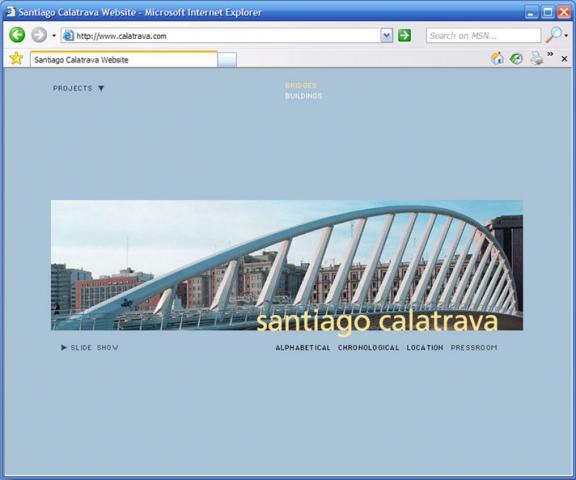Start the SLIDE SHOW play button
The width and height of the screenshot is (576, 480).
tap(64, 347)
